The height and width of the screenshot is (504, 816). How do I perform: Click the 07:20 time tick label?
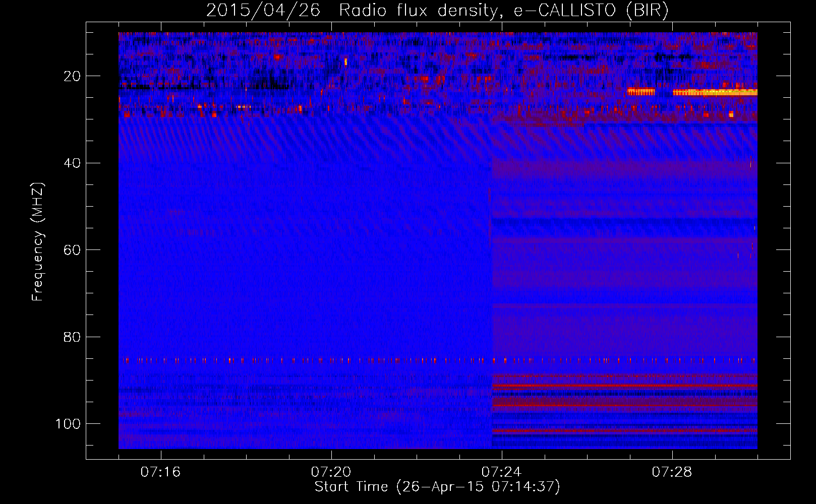coord(331,472)
